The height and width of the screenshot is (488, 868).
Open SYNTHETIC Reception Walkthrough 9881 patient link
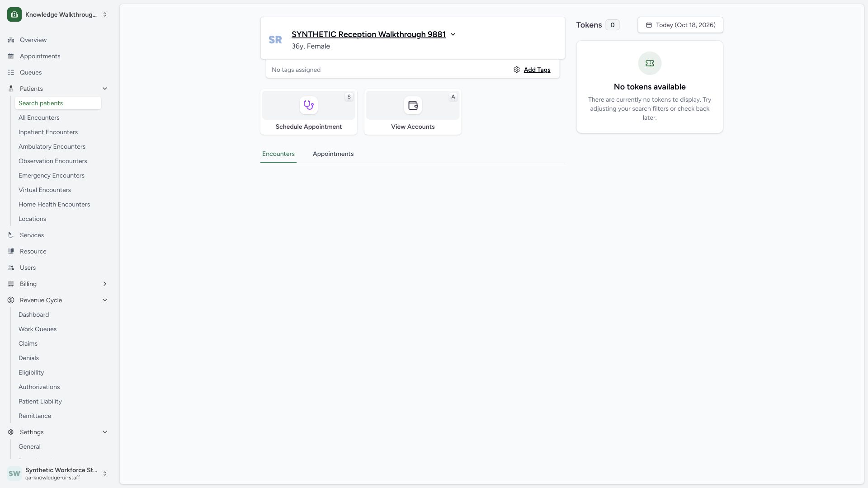coord(368,34)
